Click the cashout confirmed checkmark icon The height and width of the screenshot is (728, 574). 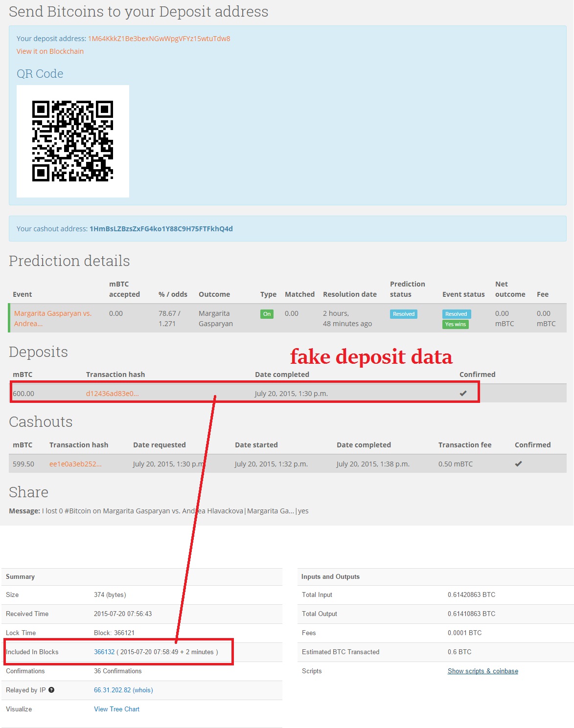click(518, 464)
